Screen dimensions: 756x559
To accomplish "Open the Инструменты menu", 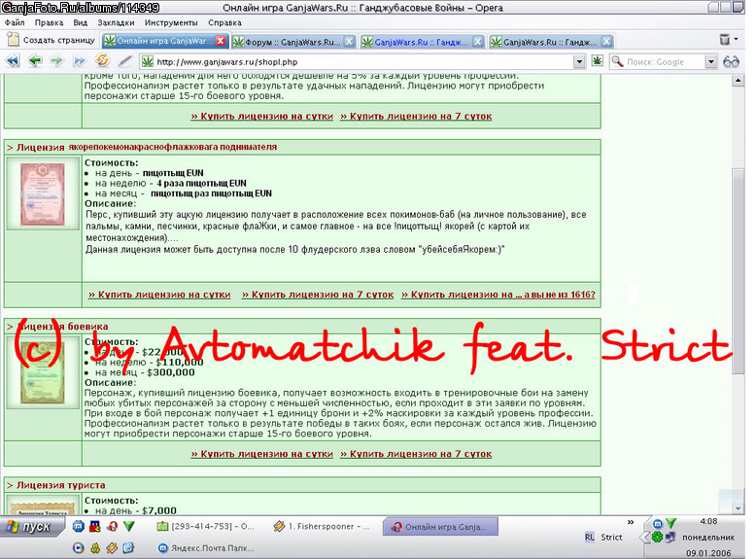I will (x=171, y=22).
